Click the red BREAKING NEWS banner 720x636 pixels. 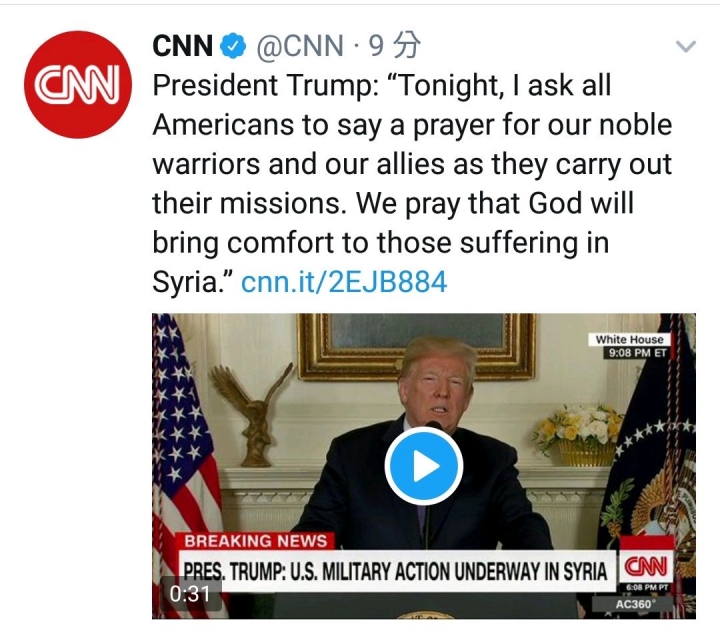(x=256, y=540)
